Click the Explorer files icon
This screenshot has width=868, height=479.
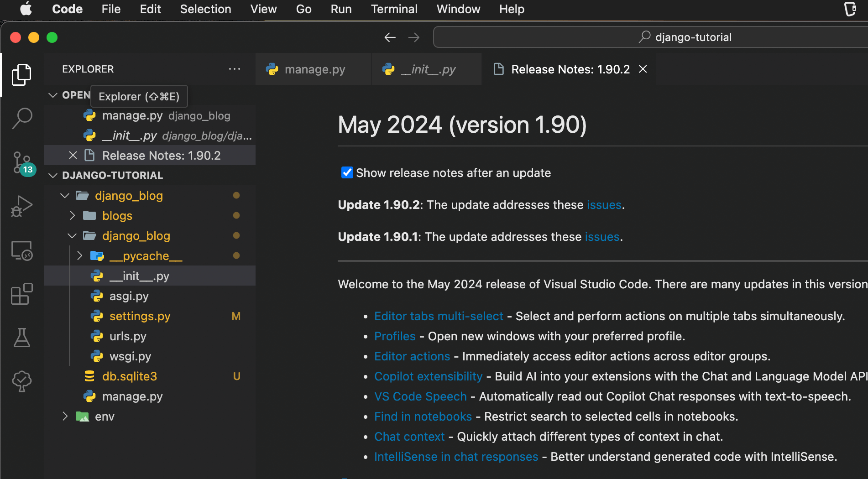coord(21,74)
